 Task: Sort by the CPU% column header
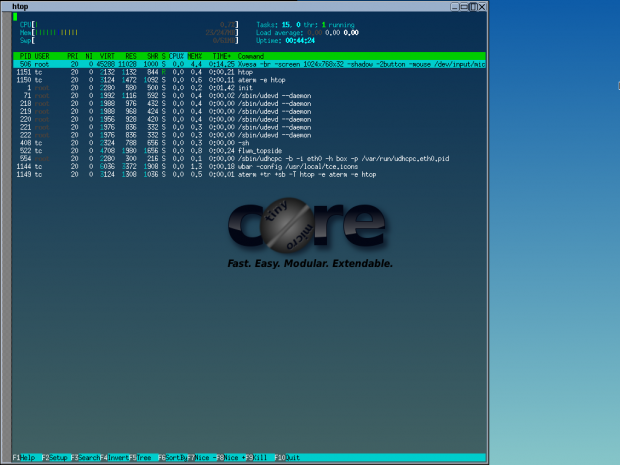(x=176, y=56)
